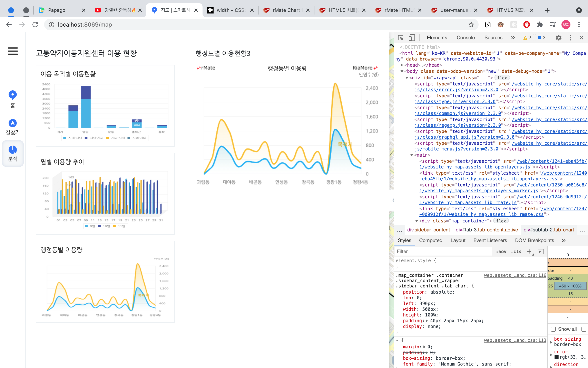
Task: Open DevTools customize three-dot menu
Action: [570, 38]
